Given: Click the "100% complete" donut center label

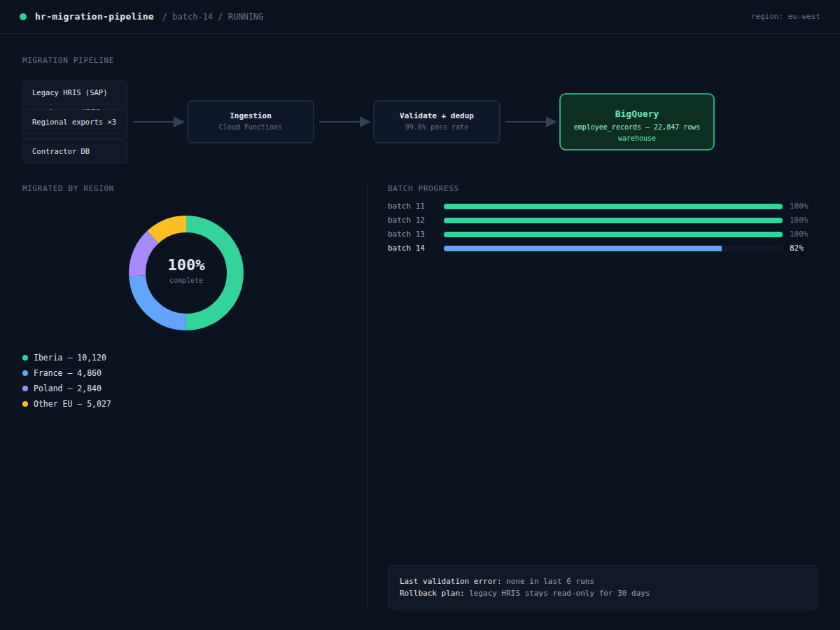Looking at the screenshot, I should [x=186, y=271].
